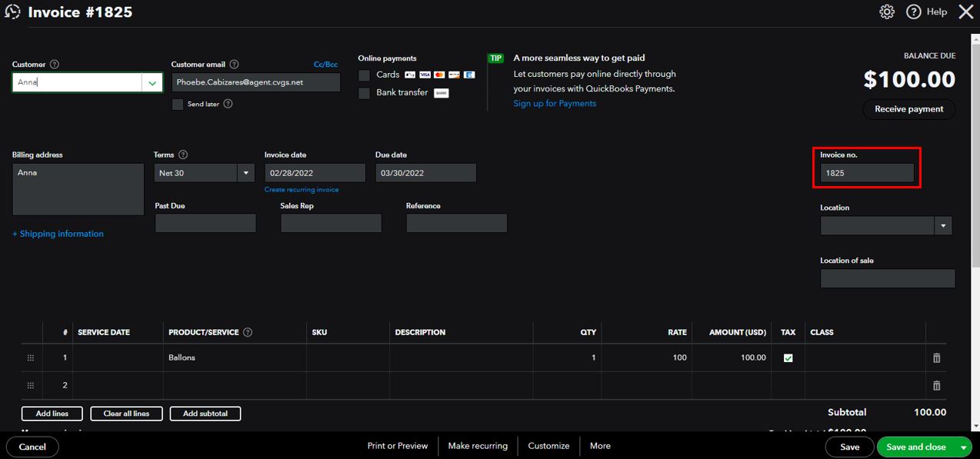Click the help icon next to Customer
Screen dimensions: 980x459
55,65
